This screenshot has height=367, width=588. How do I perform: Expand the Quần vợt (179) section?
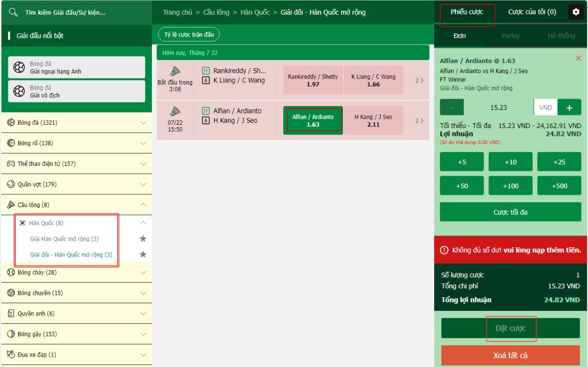(x=143, y=184)
